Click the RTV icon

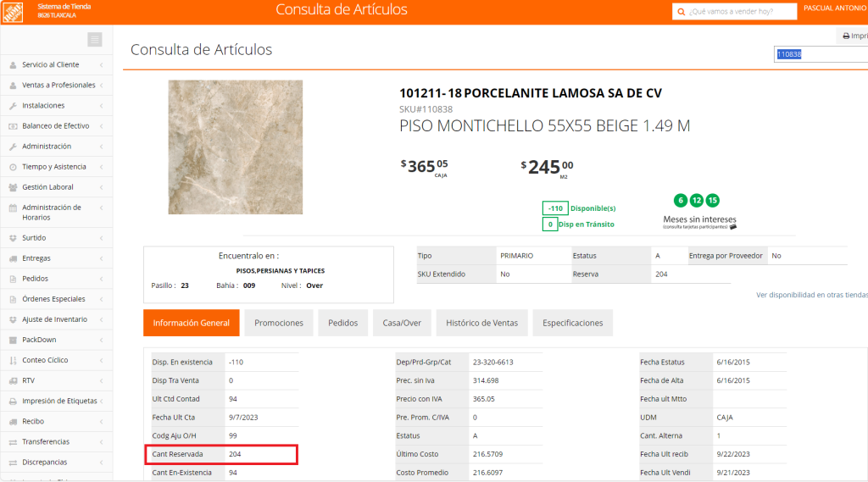coord(13,380)
